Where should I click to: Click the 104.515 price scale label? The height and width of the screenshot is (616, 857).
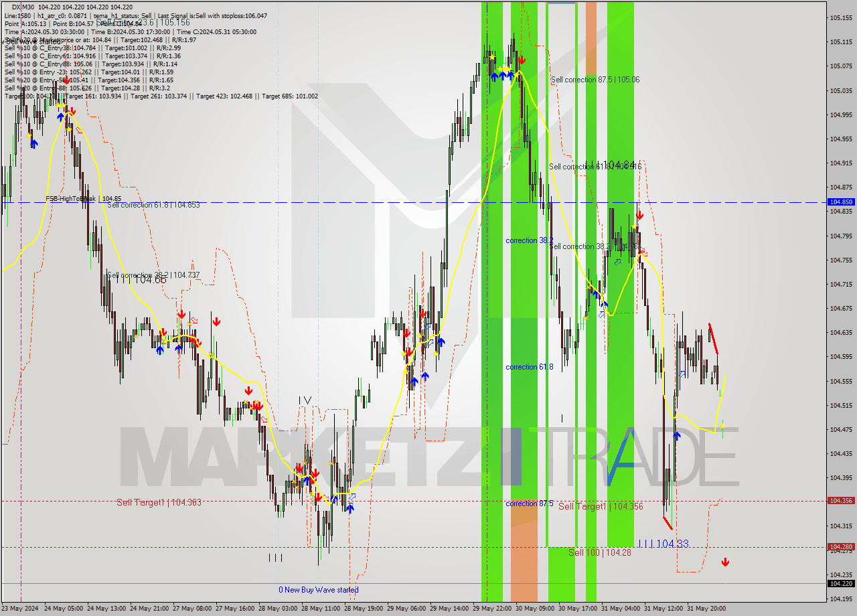[840, 405]
